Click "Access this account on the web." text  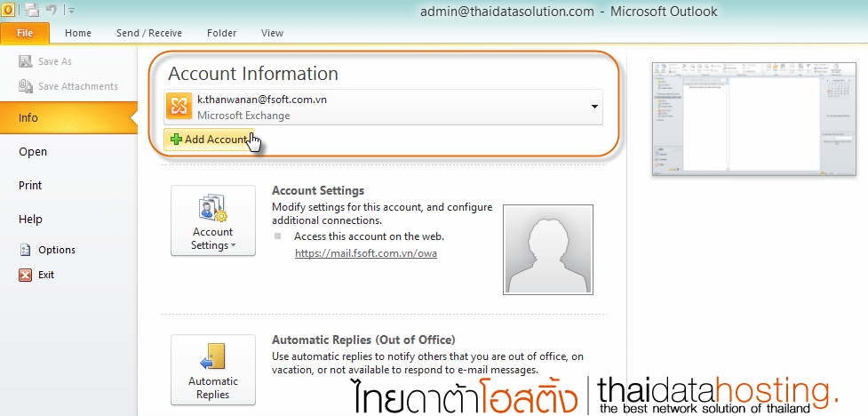[x=370, y=236]
